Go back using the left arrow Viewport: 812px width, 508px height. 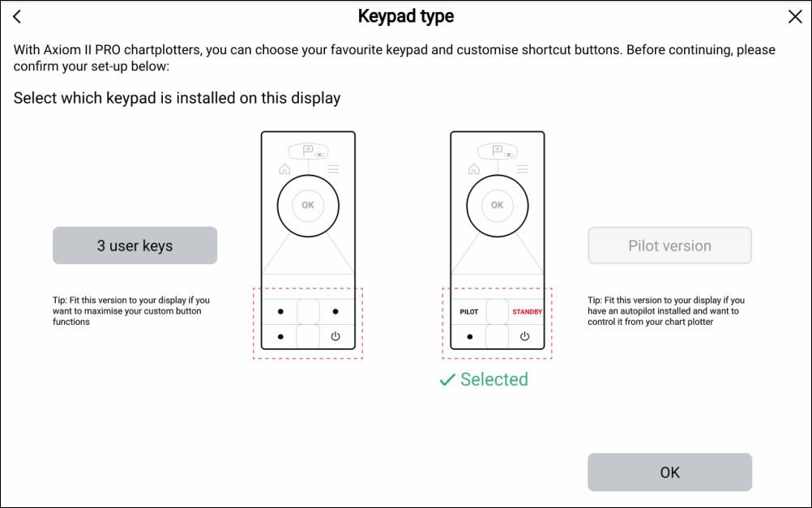click(x=17, y=17)
